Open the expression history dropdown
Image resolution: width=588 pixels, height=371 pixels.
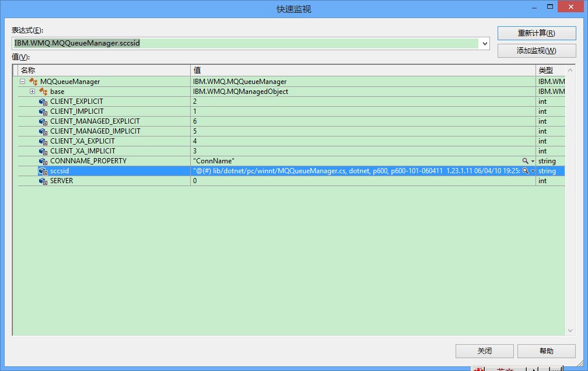(x=485, y=44)
